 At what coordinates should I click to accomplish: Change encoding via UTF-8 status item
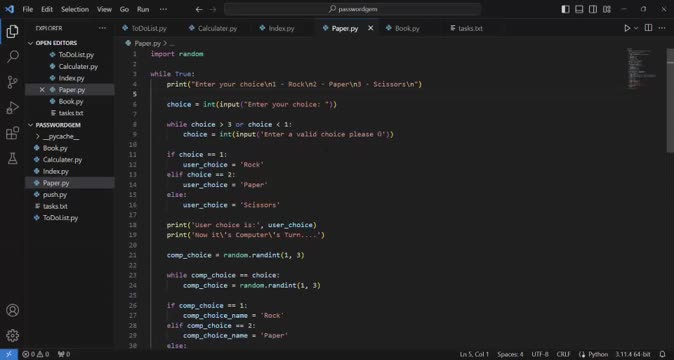540,354
